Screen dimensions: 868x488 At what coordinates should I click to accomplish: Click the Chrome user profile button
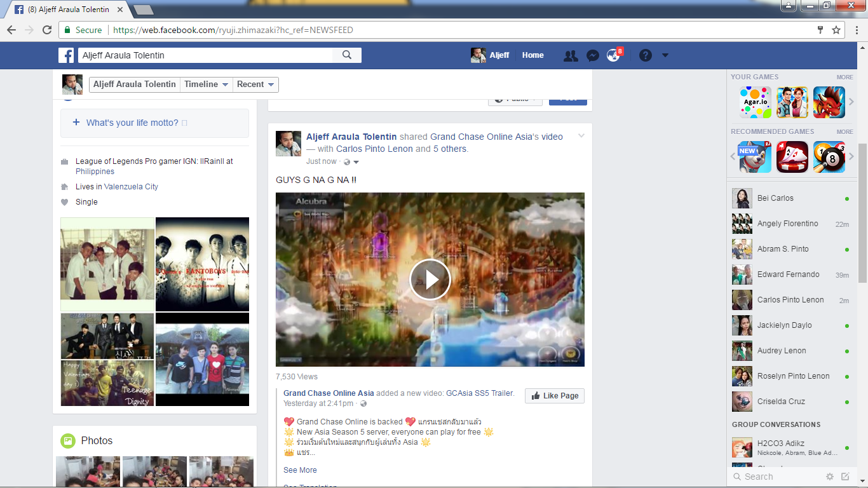coord(789,6)
